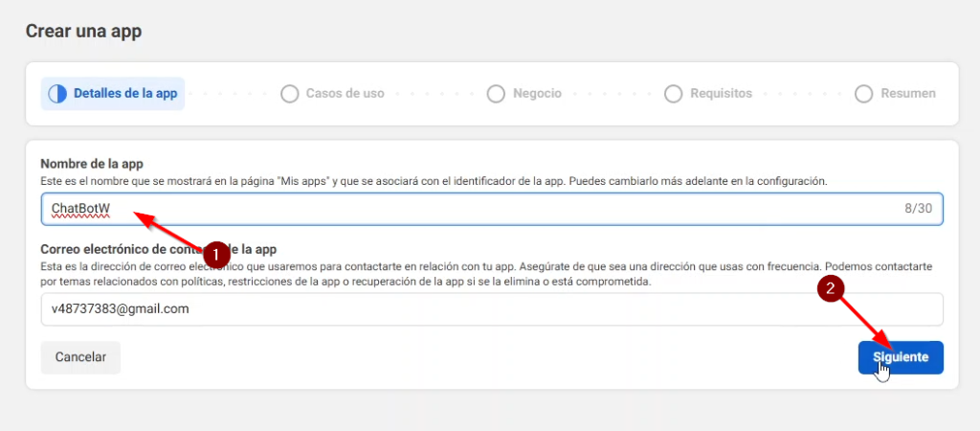This screenshot has width=980, height=431.
Task: Click the half-filled Detalles step icon
Action: (x=57, y=94)
